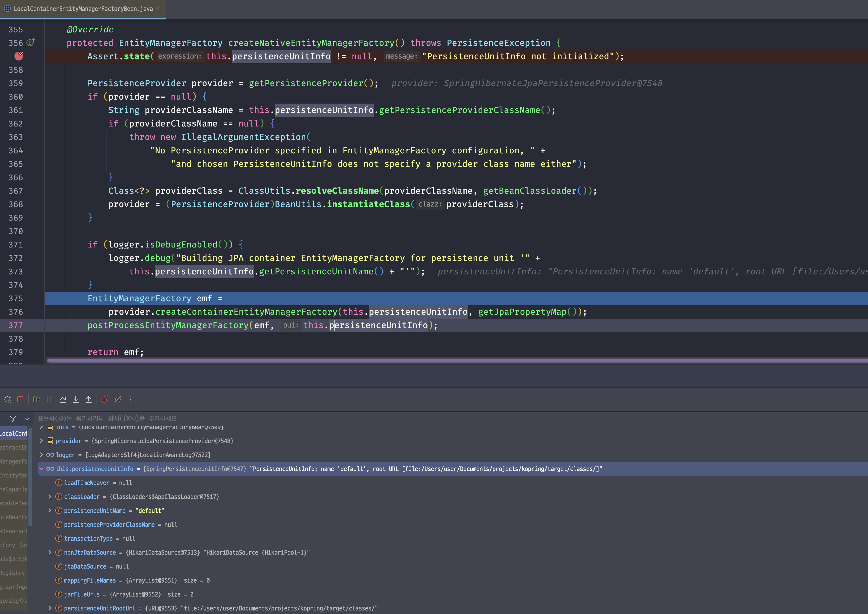Select the LocalCont stack frame
The image size is (868, 614).
[14, 433]
